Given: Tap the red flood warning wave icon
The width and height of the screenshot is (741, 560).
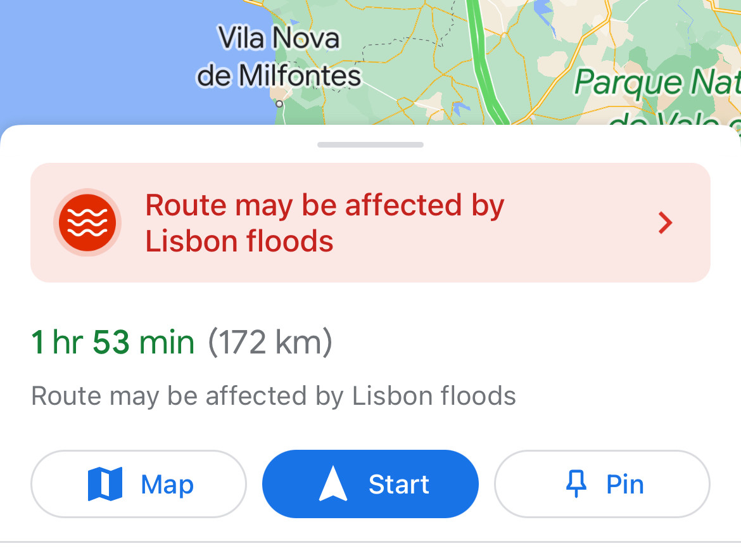Looking at the screenshot, I should click(87, 222).
